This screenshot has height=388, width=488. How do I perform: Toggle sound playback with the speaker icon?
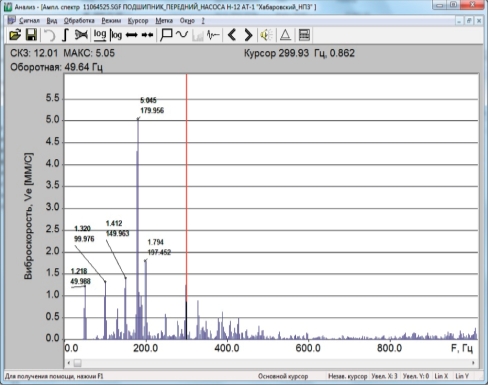pyautogui.click(x=266, y=35)
